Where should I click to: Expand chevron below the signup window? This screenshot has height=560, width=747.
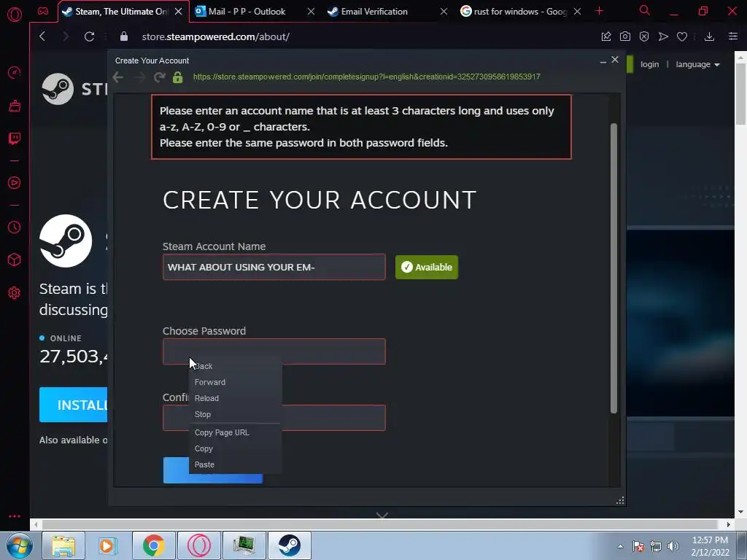(382, 516)
